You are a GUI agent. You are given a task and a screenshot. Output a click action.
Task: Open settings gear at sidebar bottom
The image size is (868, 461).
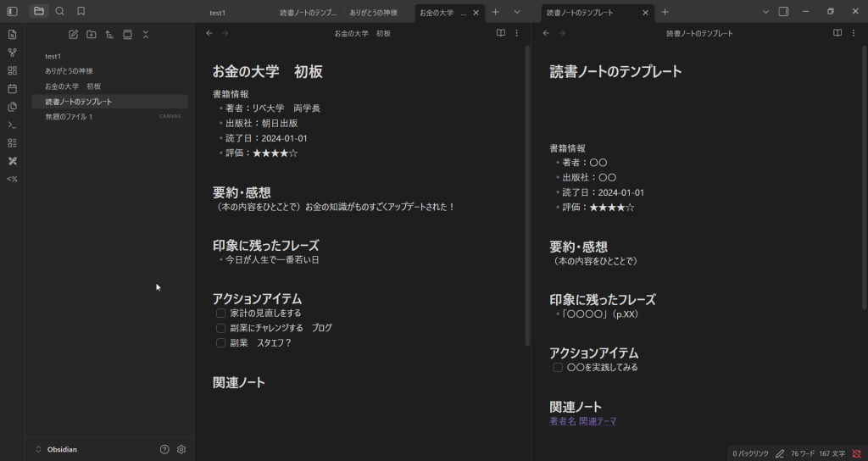[181, 449]
